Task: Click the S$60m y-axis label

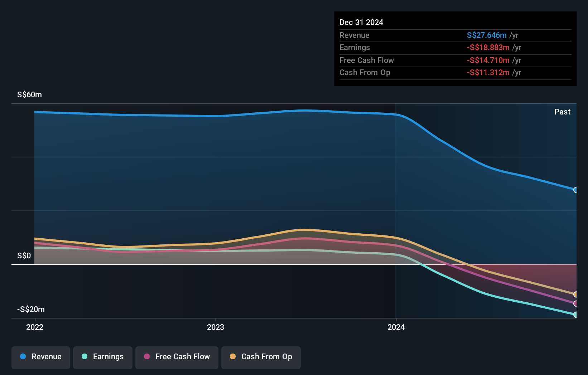Action: click(29, 94)
